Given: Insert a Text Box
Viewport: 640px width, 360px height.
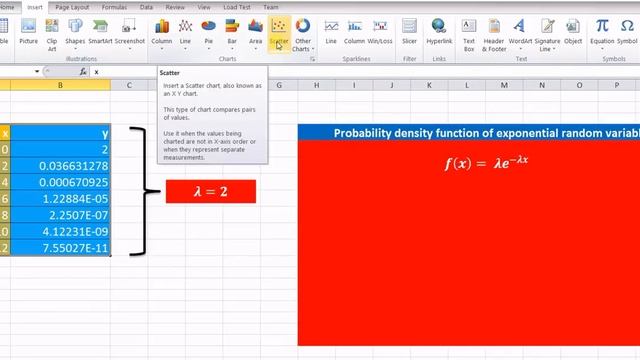Looking at the screenshot, I should (469, 35).
